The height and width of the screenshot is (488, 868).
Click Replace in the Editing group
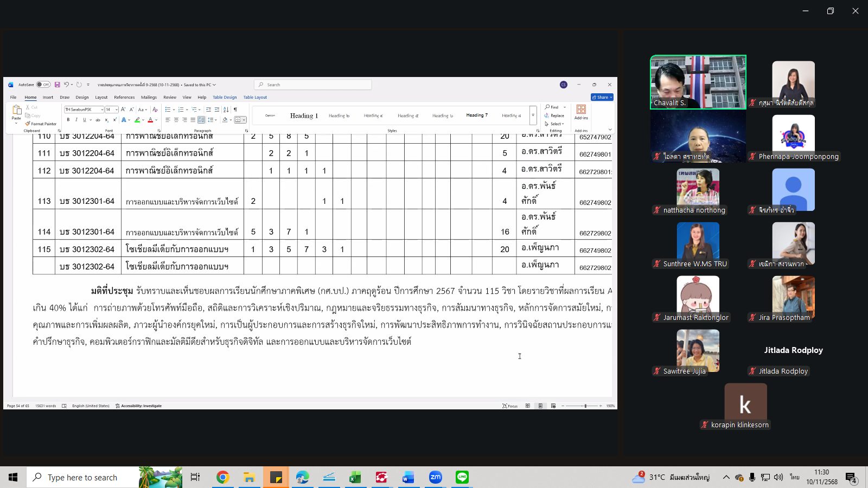pos(554,115)
